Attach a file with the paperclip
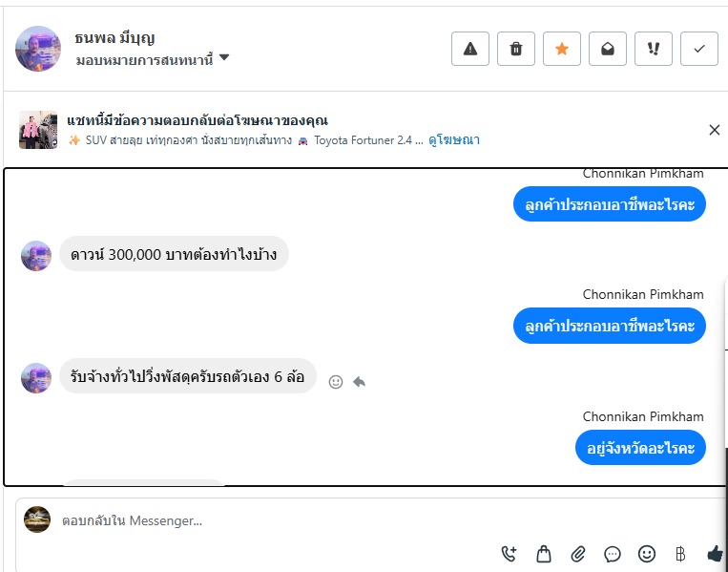This screenshot has height=572, width=728. pos(578,554)
